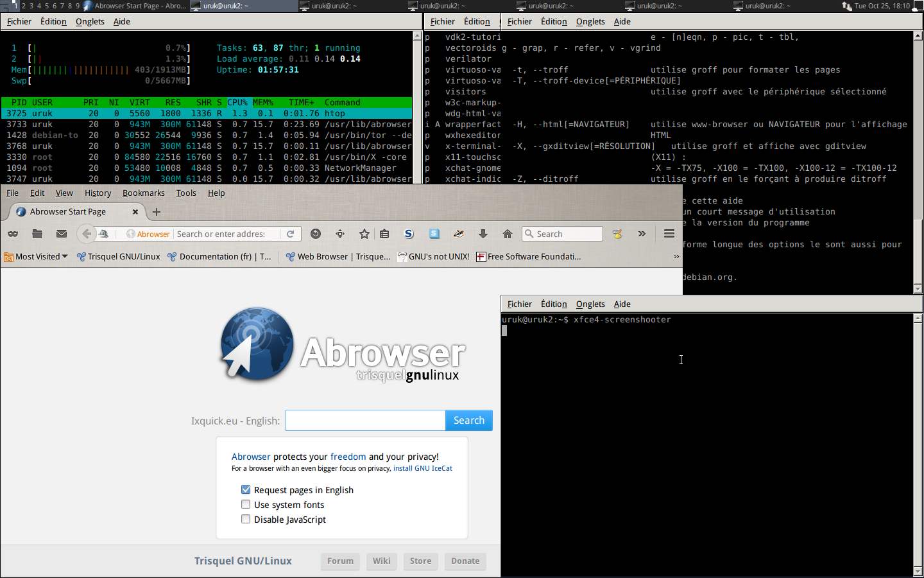The height and width of the screenshot is (578, 924).
Task: Toggle Request pages in English checkbox
Action: [246, 489]
